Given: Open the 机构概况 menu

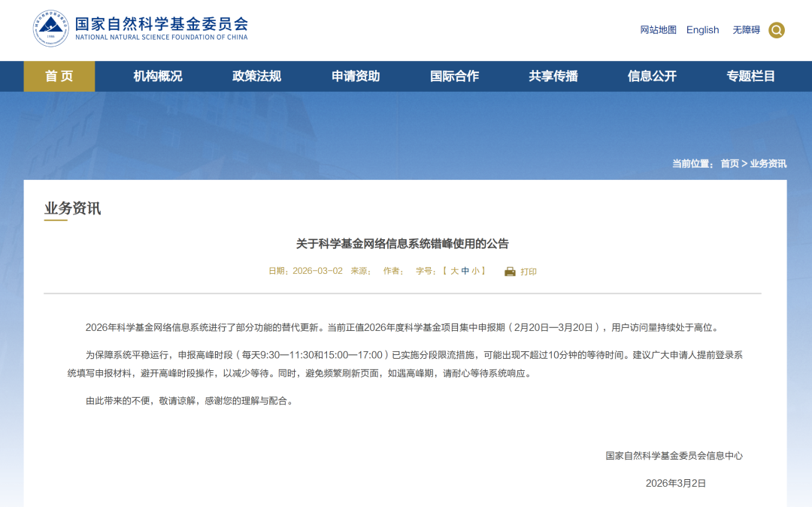Looking at the screenshot, I should pos(159,76).
